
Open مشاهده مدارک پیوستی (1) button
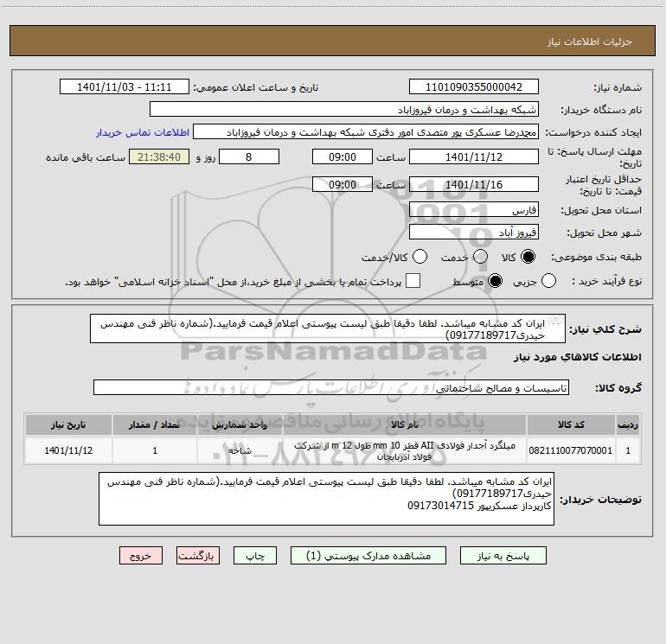click(368, 556)
